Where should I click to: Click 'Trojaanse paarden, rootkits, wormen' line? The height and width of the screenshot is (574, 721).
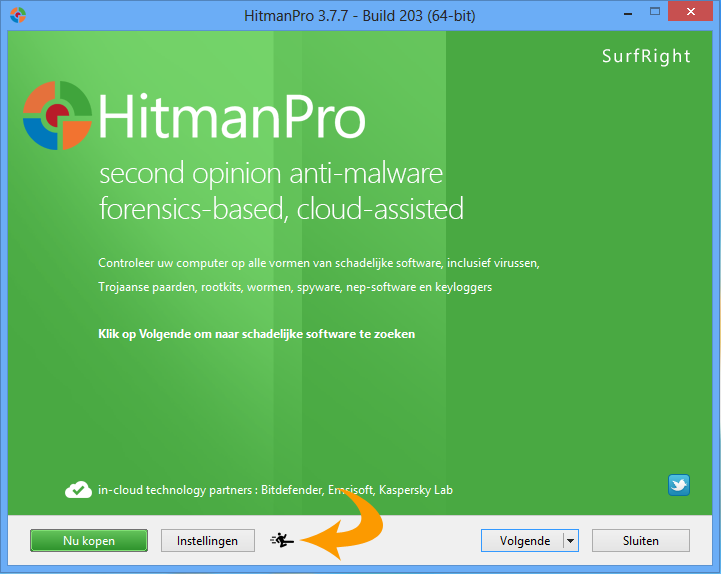click(x=295, y=287)
